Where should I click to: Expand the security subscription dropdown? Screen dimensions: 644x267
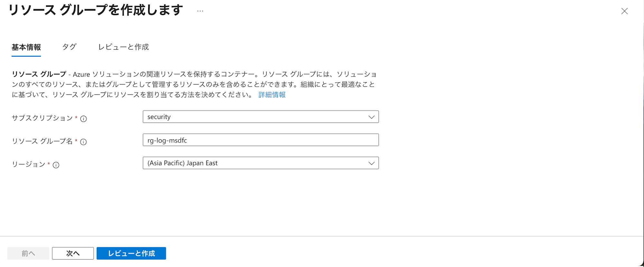pos(261,117)
